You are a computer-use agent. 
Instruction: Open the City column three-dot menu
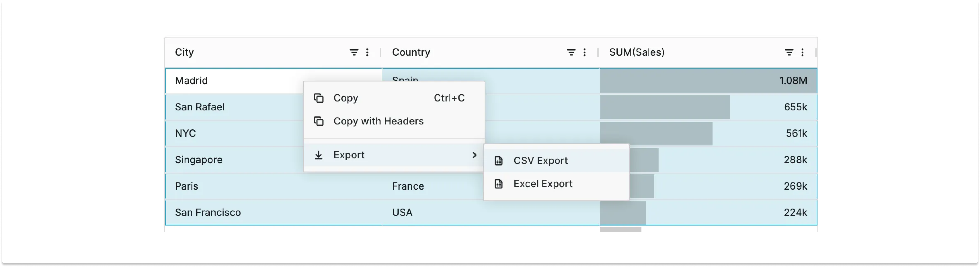pos(367,52)
